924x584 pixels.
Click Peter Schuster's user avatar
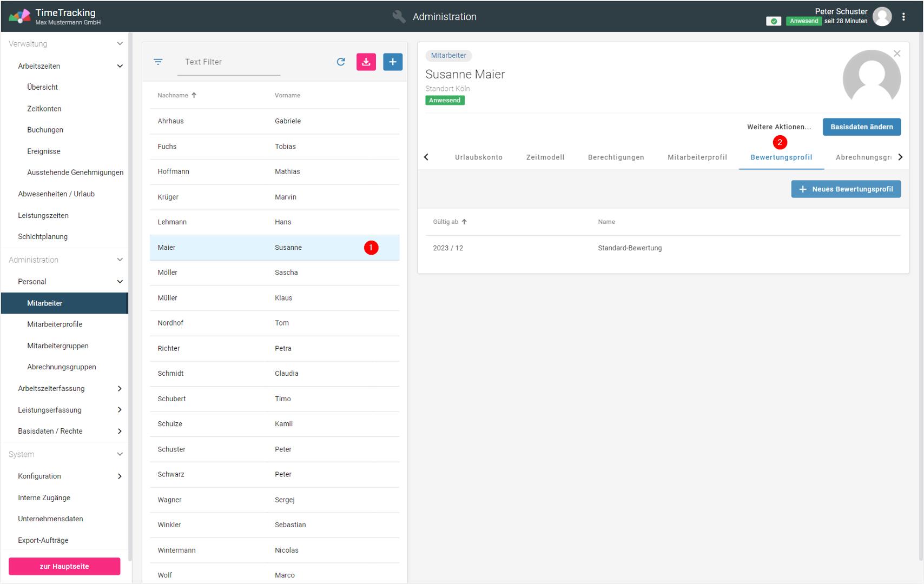pyautogui.click(x=882, y=17)
